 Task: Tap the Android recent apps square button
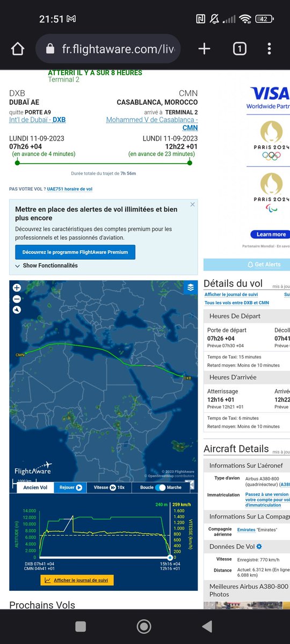coord(81,626)
